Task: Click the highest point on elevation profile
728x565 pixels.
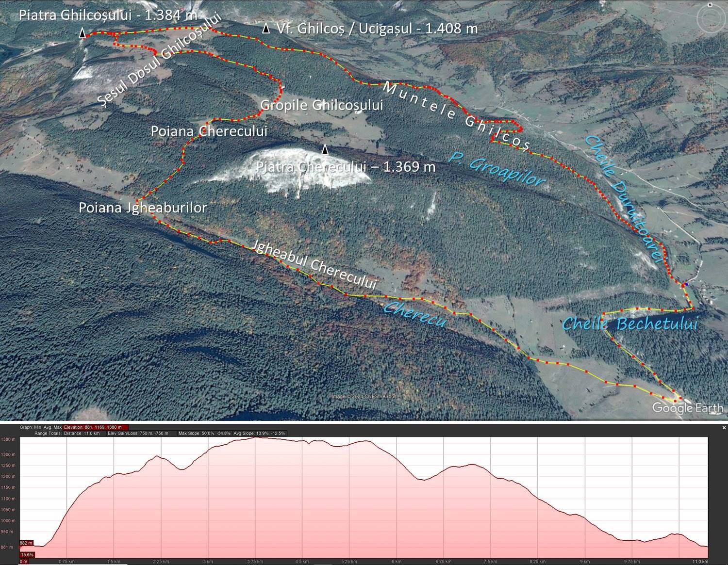Action: (x=255, y=437)
